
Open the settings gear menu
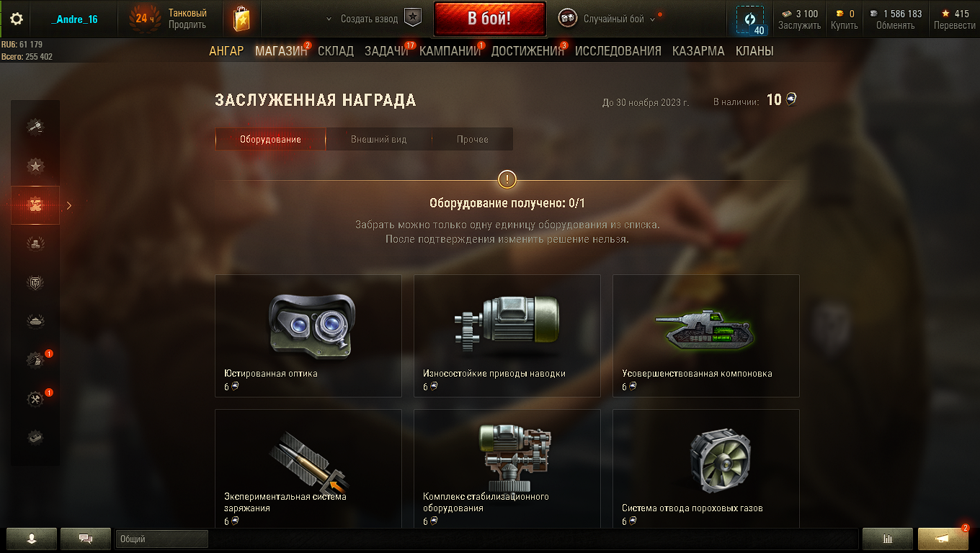coord(17,19)
